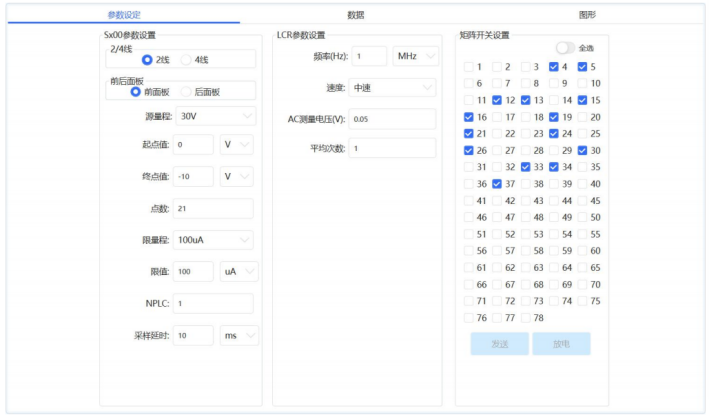Open the frequency MHz unit dropdown
The height and width of the screenshot is (417, 709).
pyautogui.click(x=415, y=57)
